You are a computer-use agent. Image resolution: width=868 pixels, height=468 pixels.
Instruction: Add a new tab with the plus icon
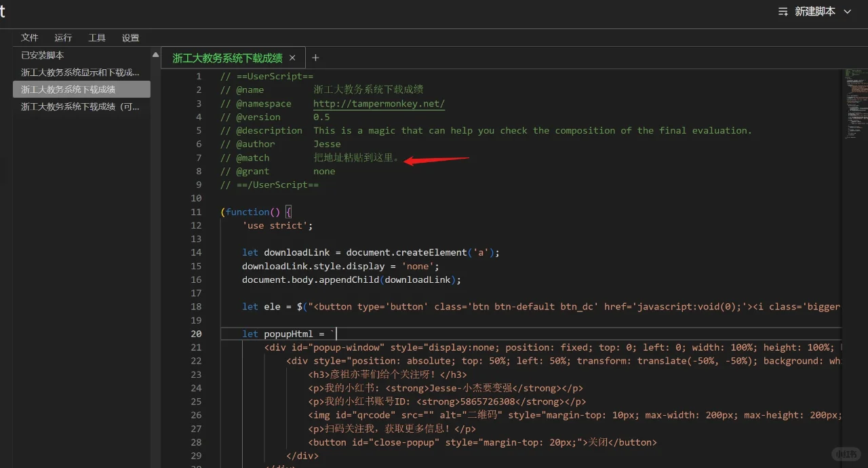[x=315, y=58]
